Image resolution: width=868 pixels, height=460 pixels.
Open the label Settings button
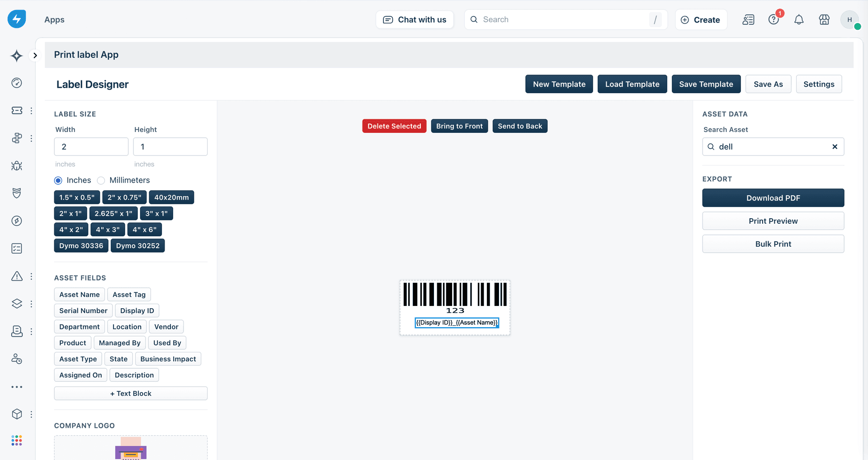(819, 84)
